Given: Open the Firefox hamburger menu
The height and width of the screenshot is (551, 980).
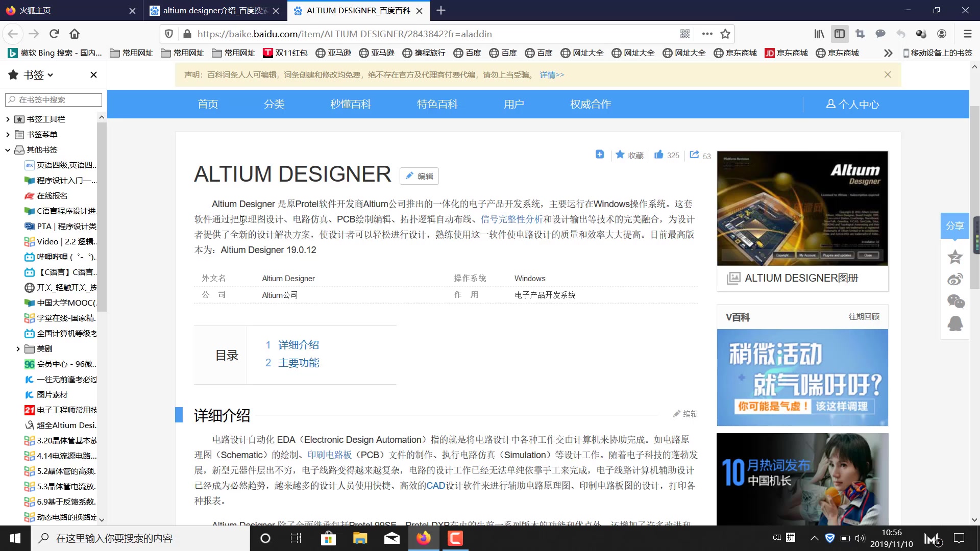Looking at the screenshot, I should click(x=967, y=34).
